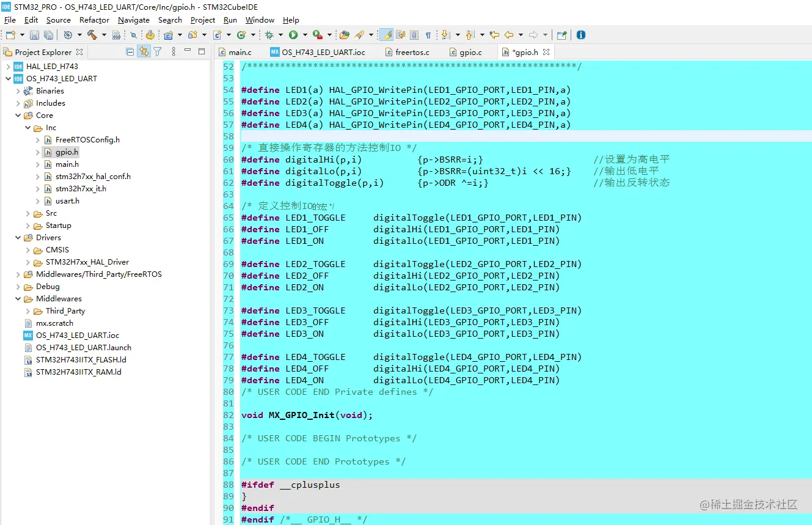The width and height of the screenshot is (812, 525).
Task: Expand the CMSIS folder
Action: 28,250
